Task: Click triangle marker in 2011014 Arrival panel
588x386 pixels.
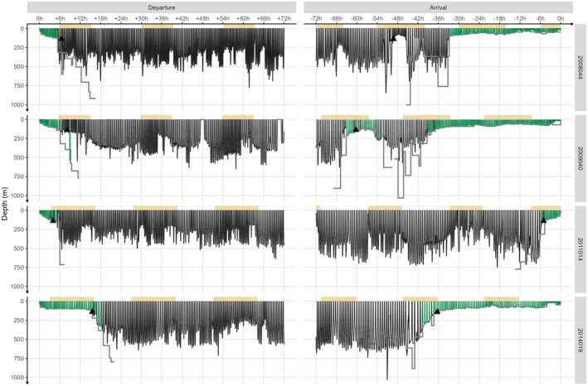Action: pos(544,220)
